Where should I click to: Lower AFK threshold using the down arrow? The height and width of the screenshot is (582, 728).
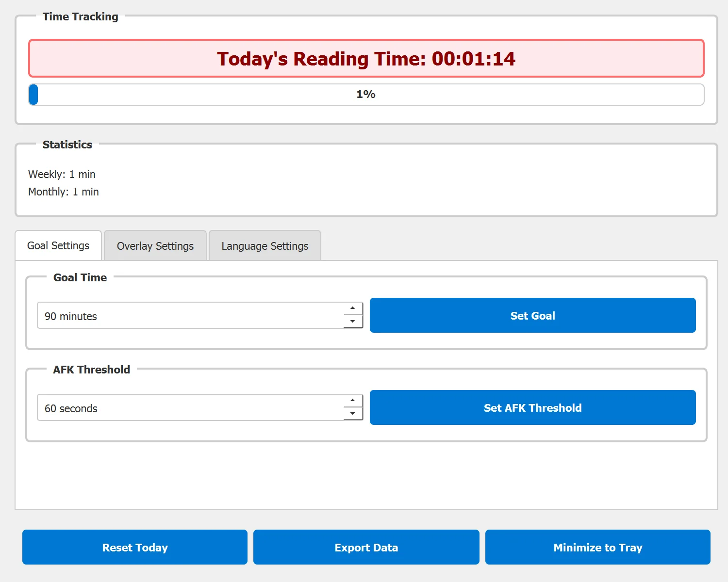[x=353, y=414]
